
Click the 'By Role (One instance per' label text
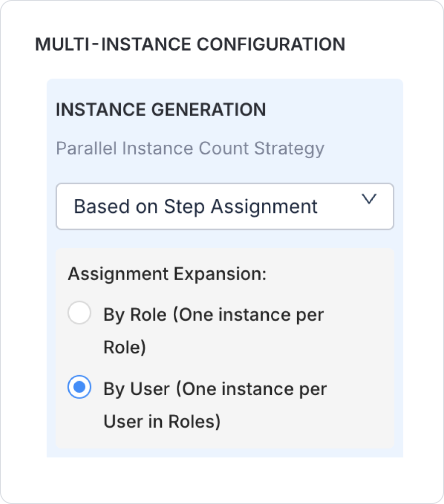214,315
